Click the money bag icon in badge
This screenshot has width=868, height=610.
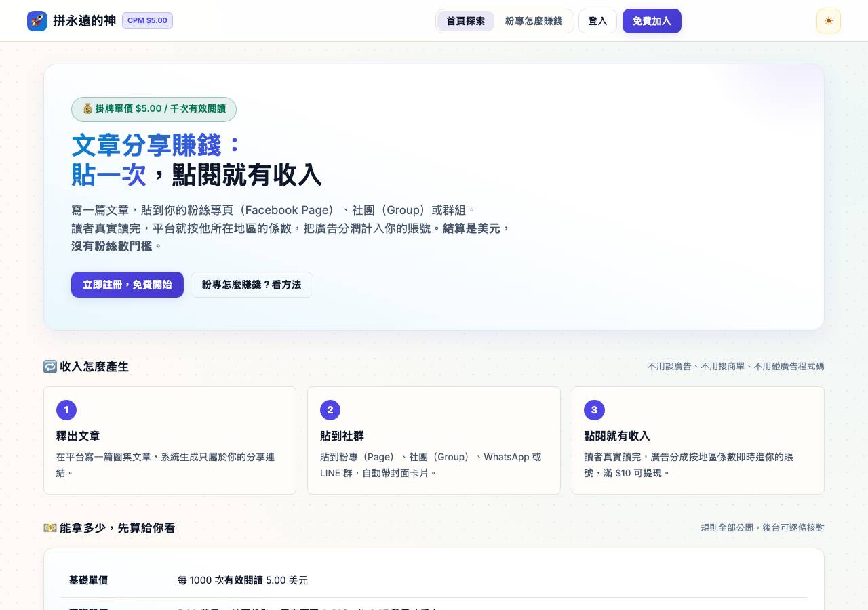[x=87, y=109]
